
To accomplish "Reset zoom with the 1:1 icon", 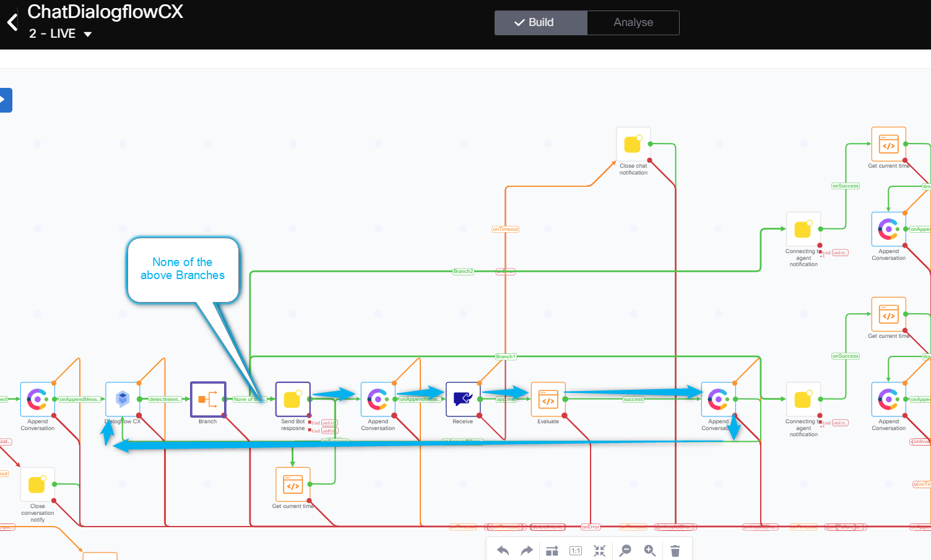I will point(576,551).
